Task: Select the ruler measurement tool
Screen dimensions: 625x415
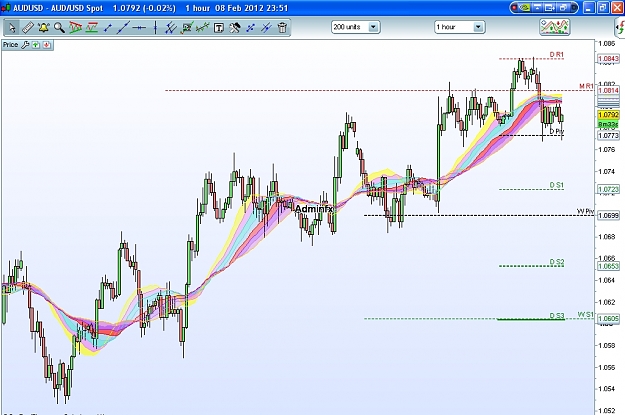Action: point(28,28)
